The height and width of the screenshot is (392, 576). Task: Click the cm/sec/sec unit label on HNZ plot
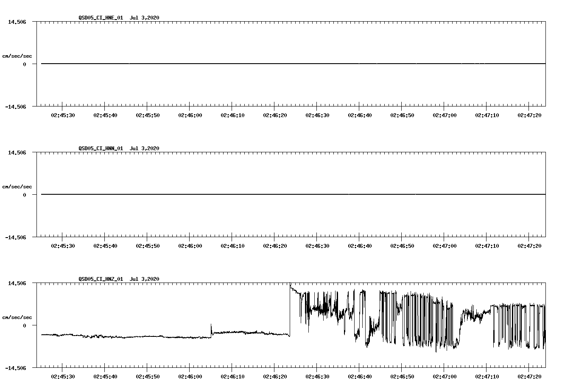tap(17, 317)
